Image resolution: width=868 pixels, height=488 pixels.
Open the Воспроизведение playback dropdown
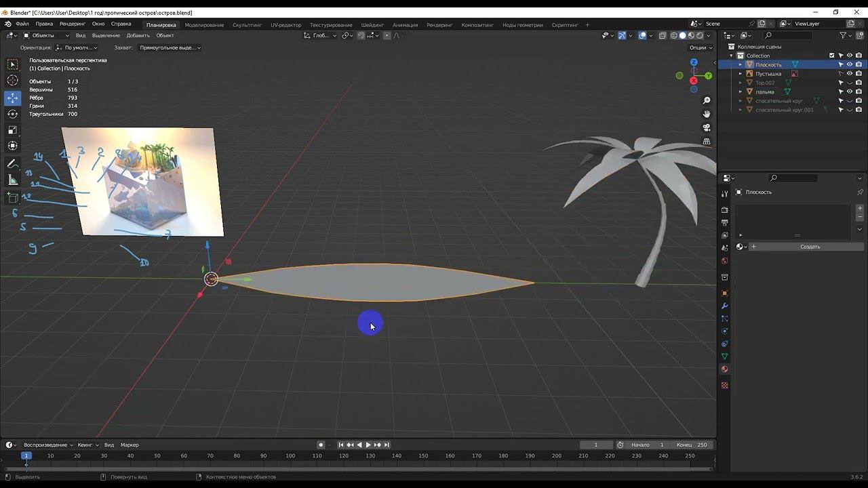coord(48,445)
